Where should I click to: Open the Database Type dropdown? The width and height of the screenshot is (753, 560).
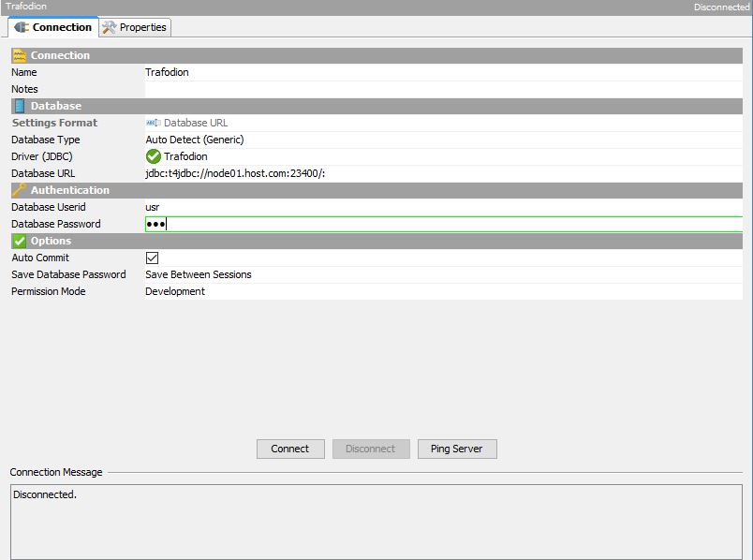pyautogui.click(x=440, y=140)
